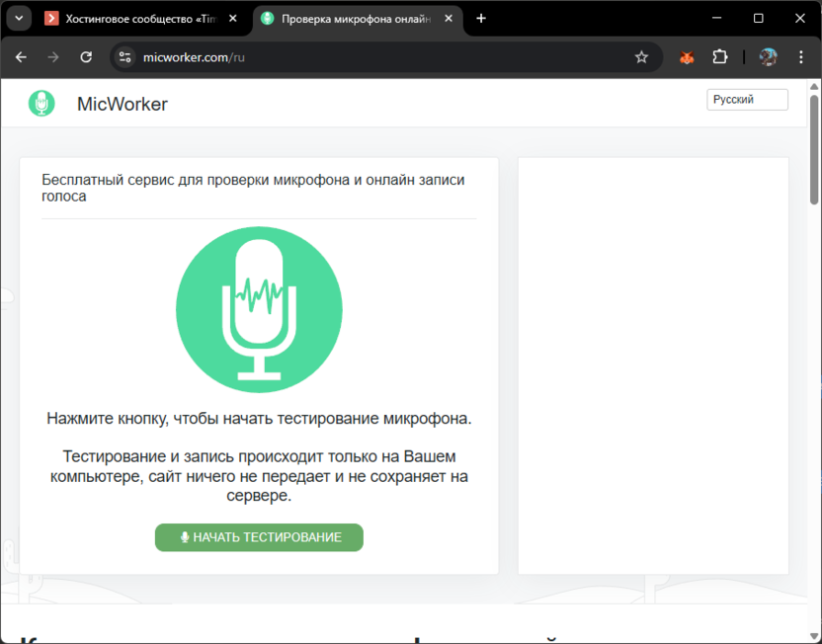
Task: Open the tab search dropdown arrow
Action: pyautogui.click(x=20, y=19)
